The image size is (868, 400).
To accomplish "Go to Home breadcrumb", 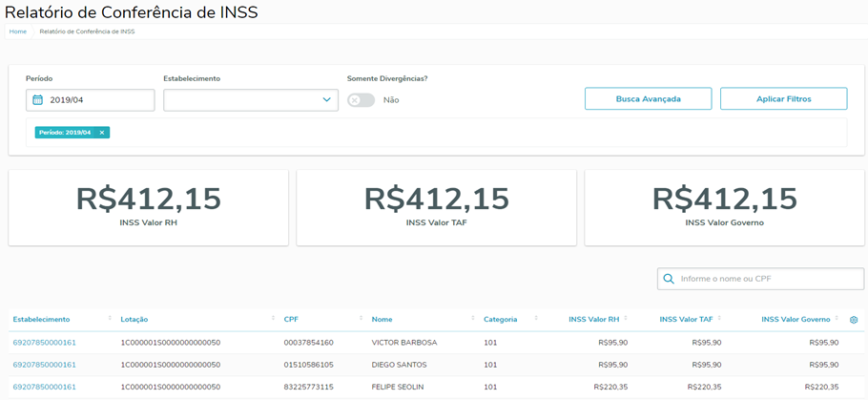I will pos(18,32).
